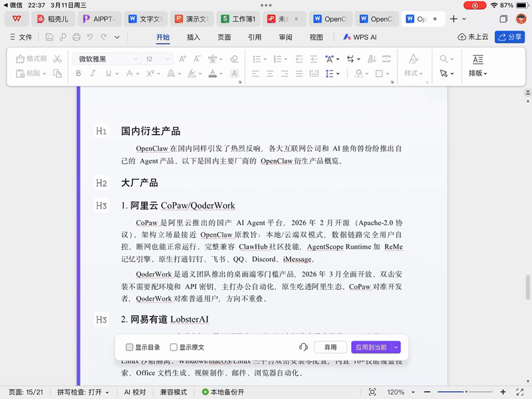Apply Italic formatting

[92, 73]
